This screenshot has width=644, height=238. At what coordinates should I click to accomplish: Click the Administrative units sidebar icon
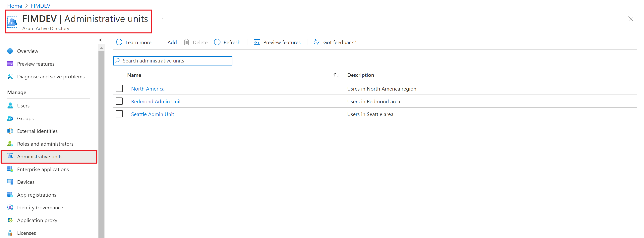[10, 156]
